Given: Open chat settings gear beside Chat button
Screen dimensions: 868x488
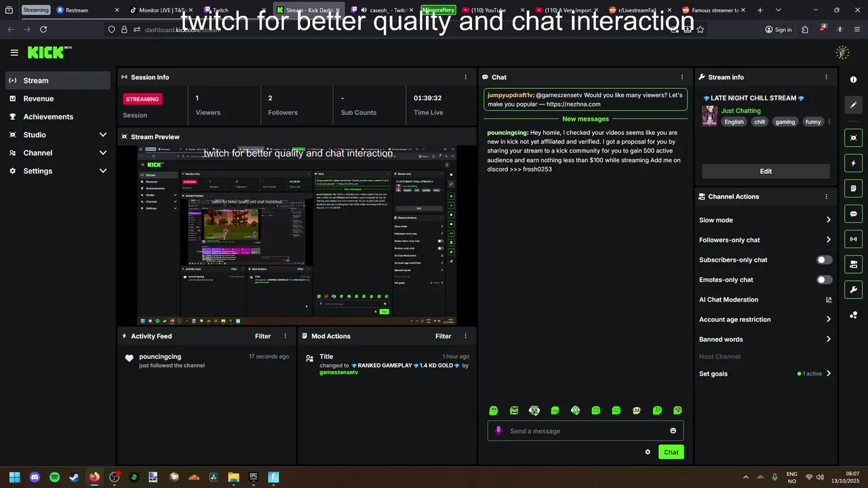Looking at the screenshot, I should tap(648, 452).
